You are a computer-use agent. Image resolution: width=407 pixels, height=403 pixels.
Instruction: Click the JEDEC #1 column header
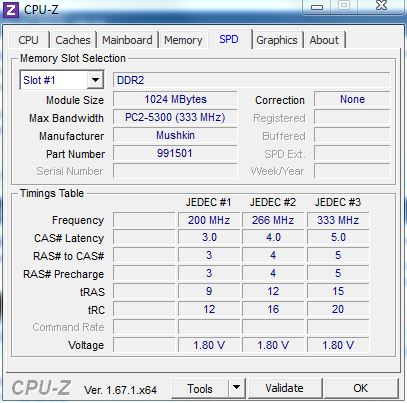point(209,202)
